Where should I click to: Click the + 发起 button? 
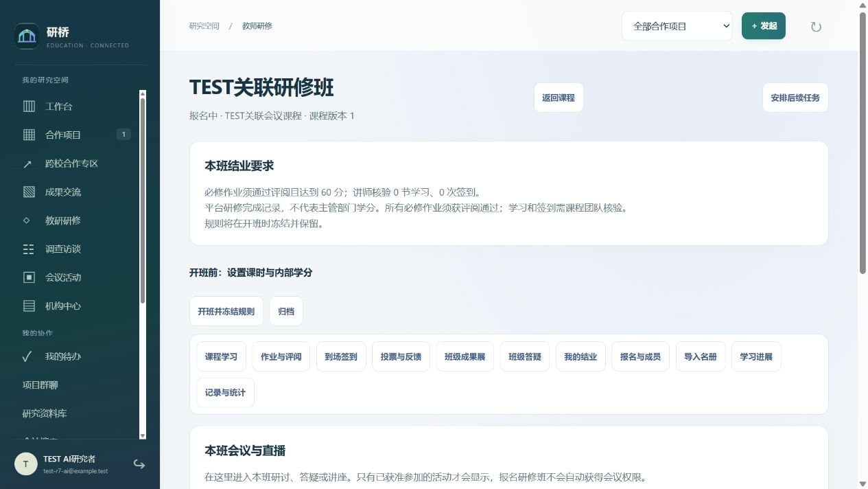[x=764, y=26]
